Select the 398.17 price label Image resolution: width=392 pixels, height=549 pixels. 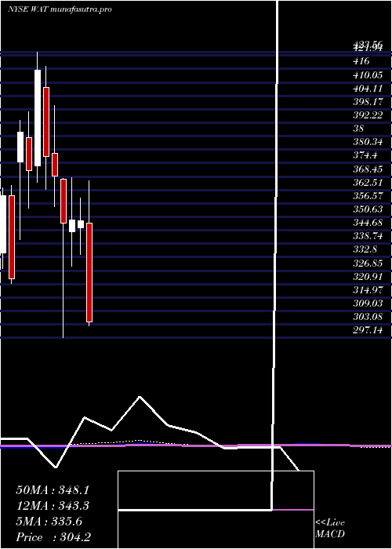368,101
